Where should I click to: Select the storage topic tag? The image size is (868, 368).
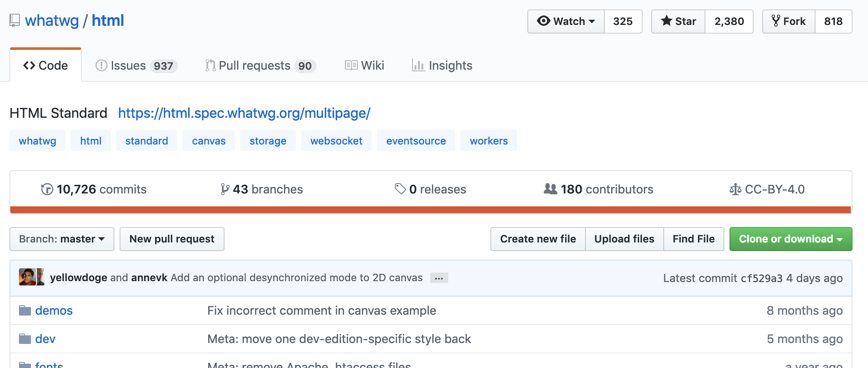tap(268, 141)
